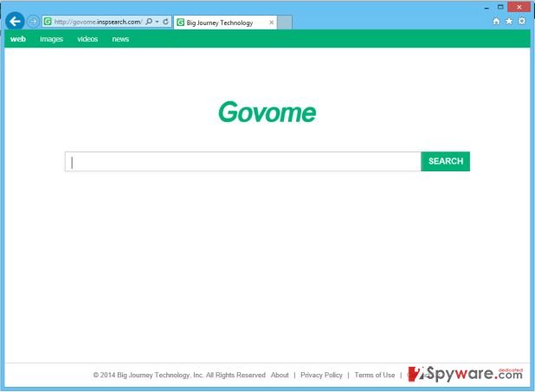Select the web search category
The image size is (535, 392).
click(x=18, y=39)
